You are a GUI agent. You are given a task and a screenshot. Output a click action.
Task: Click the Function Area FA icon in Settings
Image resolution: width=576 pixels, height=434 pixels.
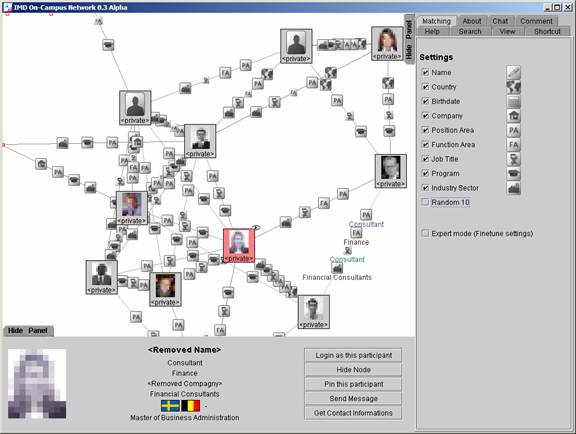(x=514, y=145)
